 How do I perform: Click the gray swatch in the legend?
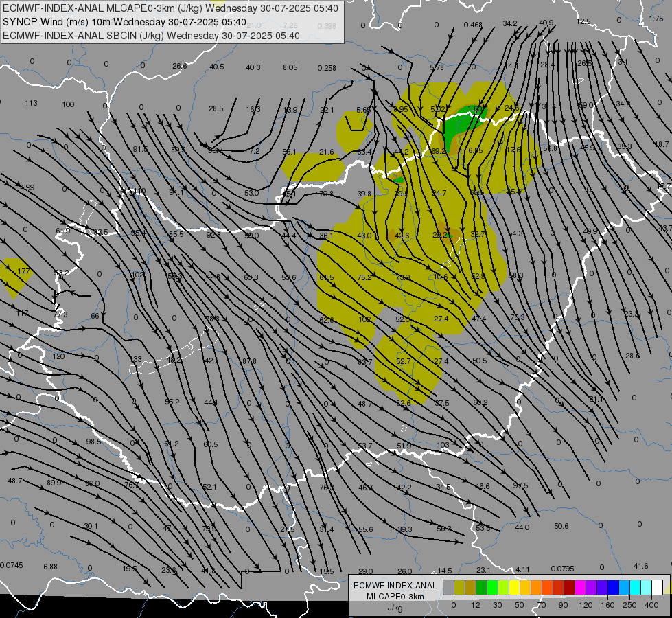448,587
